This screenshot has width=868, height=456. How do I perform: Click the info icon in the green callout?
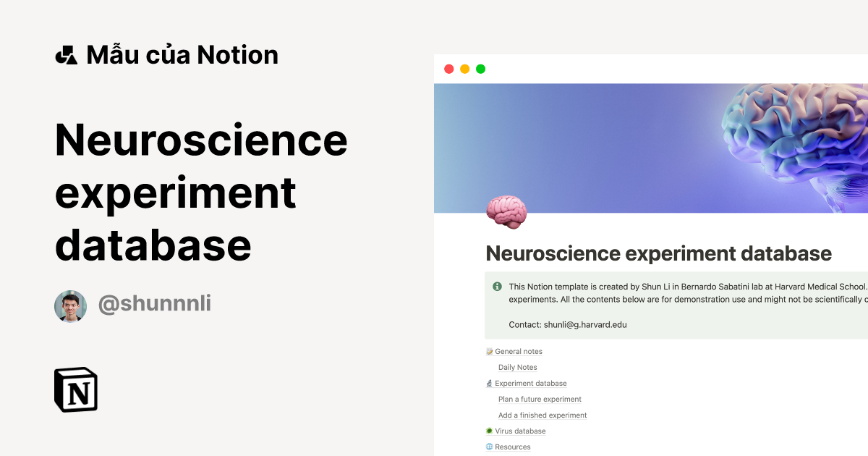(498, 286)
